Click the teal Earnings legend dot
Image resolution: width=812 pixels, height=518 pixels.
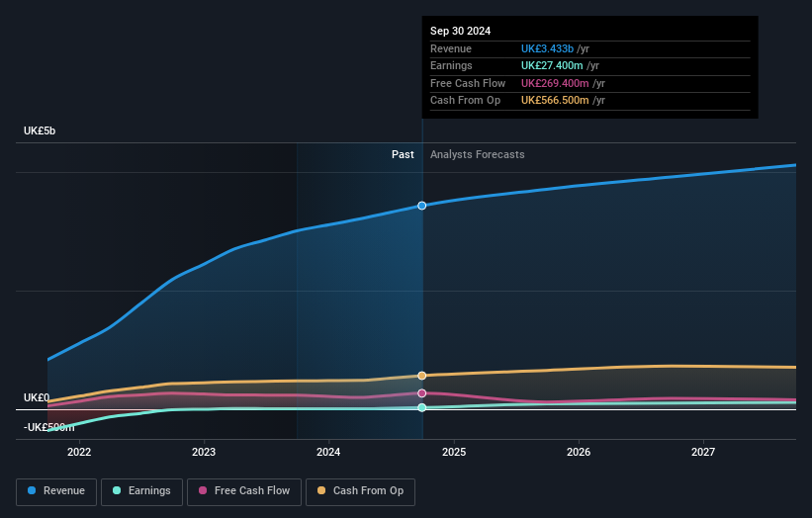pos(117,490)
